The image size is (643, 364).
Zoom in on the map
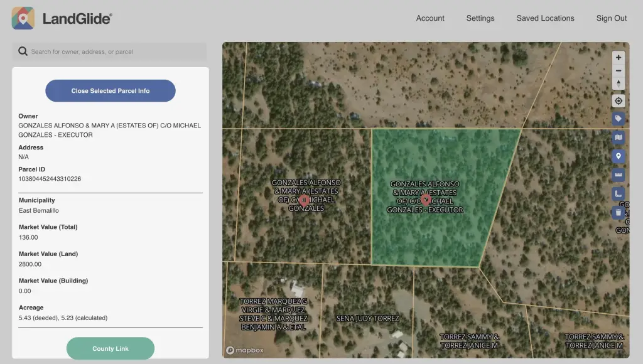coord(619,57)
